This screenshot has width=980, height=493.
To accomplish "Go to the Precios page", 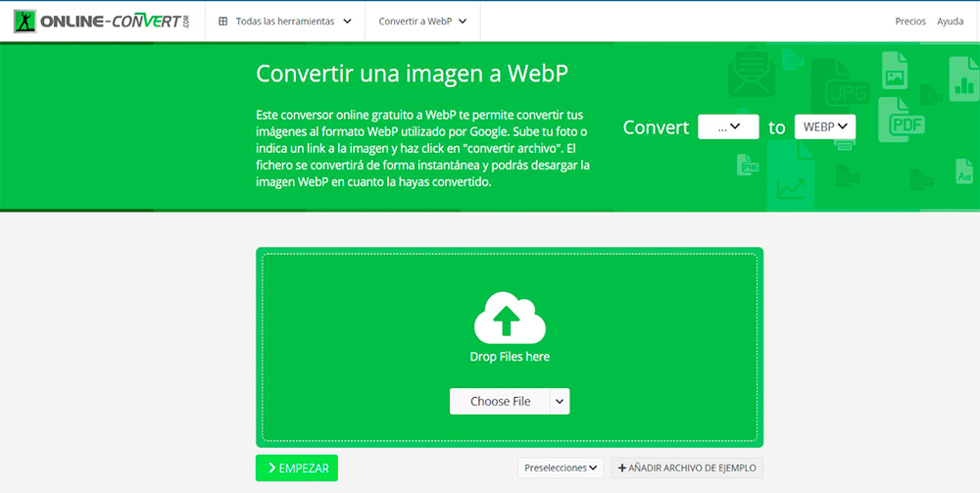I will point(910,21).
